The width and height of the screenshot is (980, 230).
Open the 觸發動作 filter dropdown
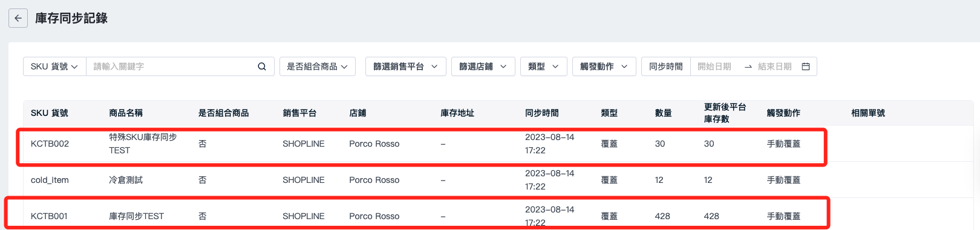[604, 66]
